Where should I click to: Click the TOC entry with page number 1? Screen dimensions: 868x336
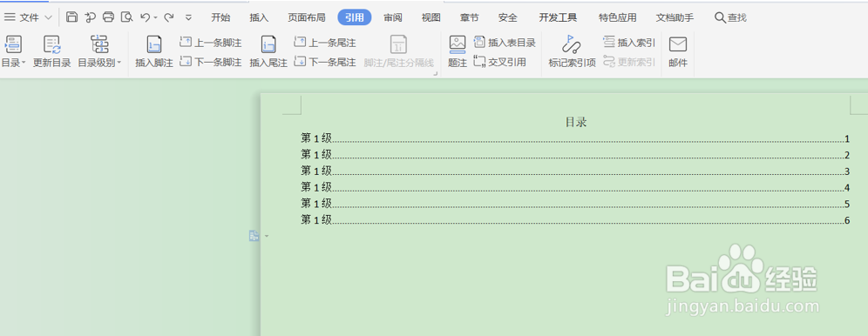coord(575,138)
